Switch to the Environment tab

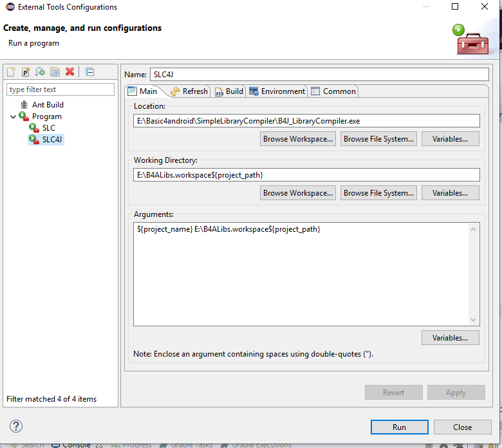(x=277, y=91)
